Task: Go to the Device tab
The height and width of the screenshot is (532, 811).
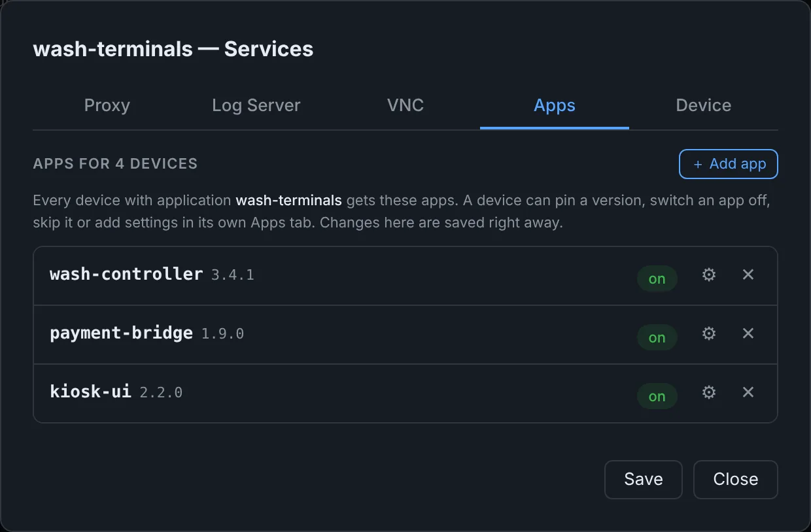Action: click(x=704, y=106)
